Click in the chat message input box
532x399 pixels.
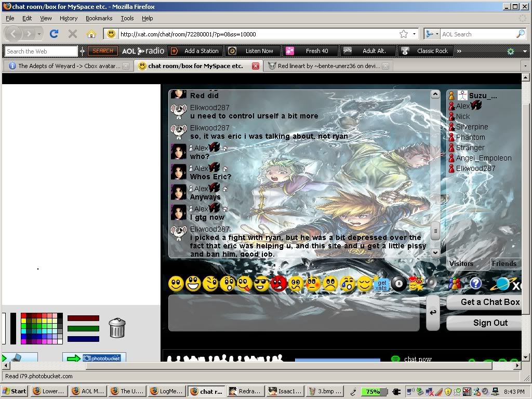(x=294, y=313)
